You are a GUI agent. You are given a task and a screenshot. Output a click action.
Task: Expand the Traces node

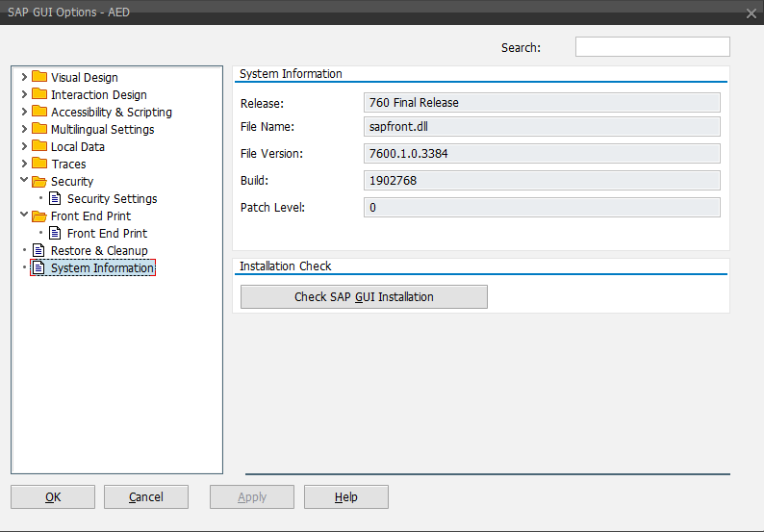pos(24,164)
